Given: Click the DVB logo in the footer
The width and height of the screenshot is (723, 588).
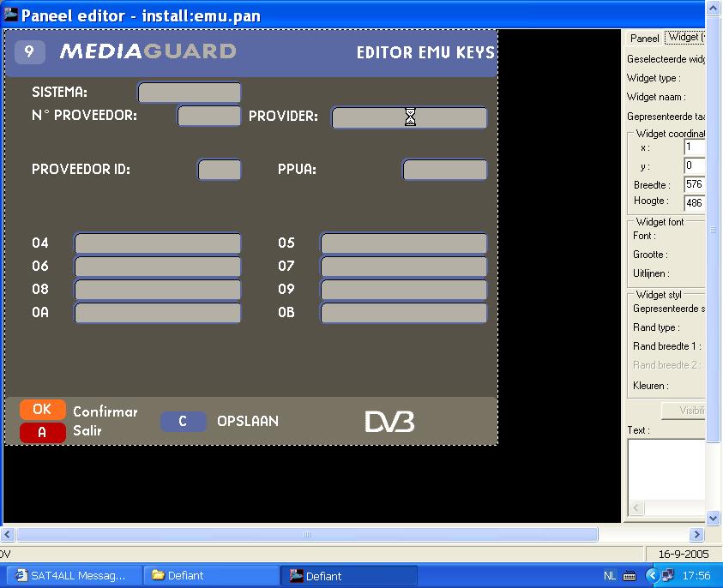Looking at the screenshot, I should [389, 422].
